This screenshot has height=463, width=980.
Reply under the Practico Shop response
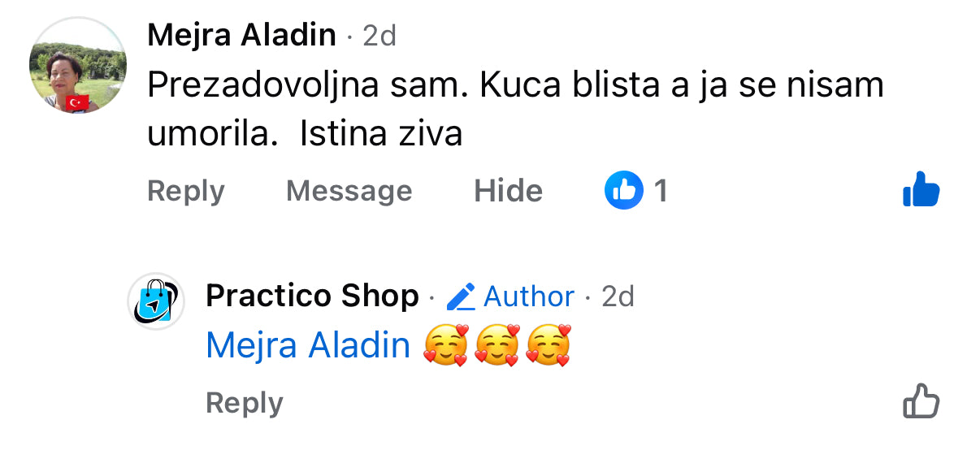coord(245,403)
